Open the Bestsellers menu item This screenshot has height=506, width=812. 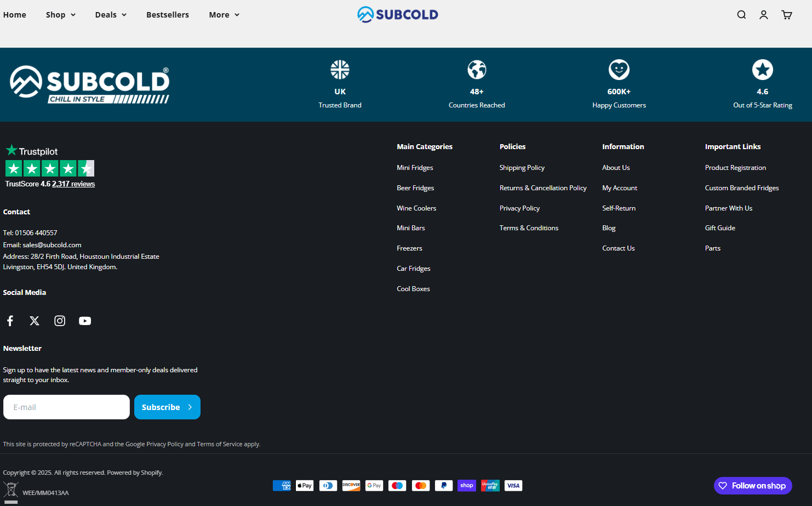168,15
